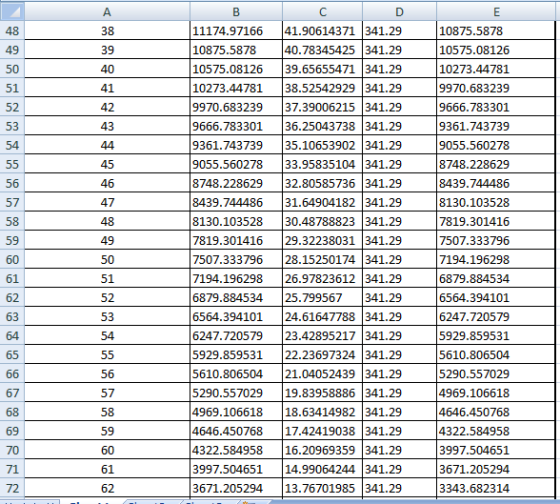The width and height of the screenshot is (560, 504).
Task: Select row 48 header
Action: click(12, 31)
